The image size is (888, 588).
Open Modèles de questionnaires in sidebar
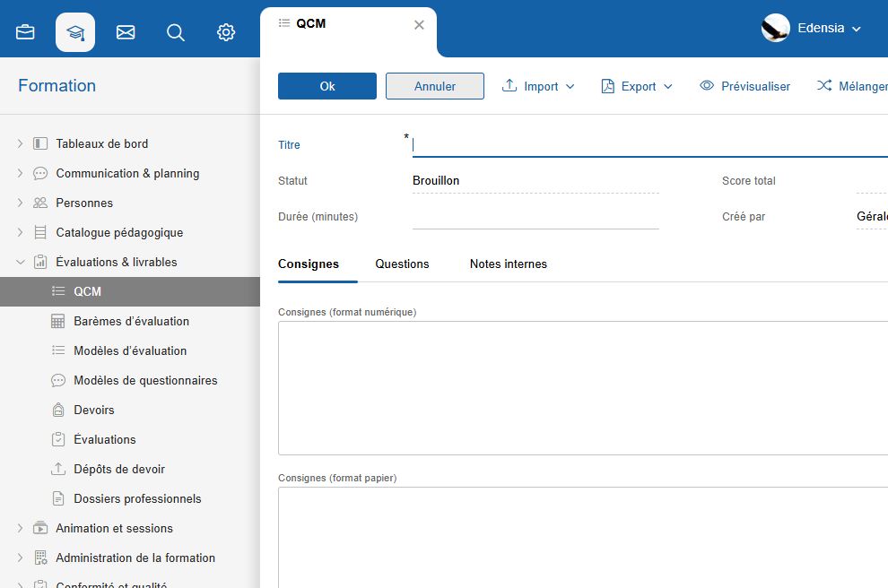coord(145,380)
